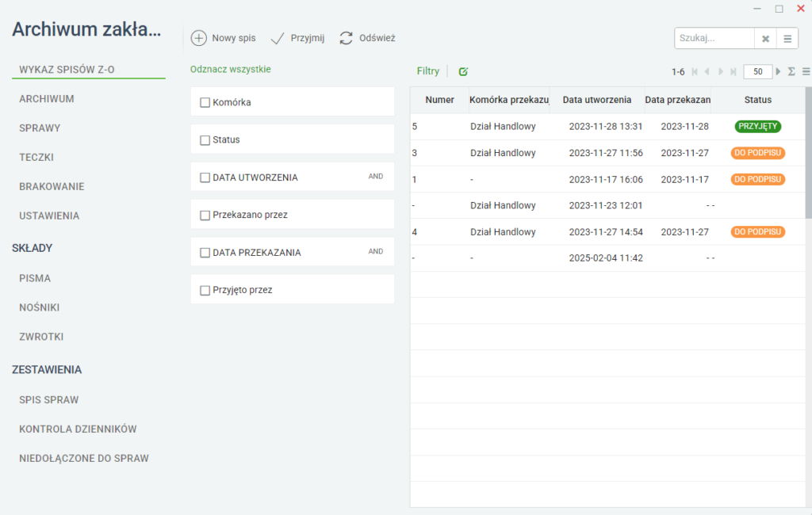The width and height of the screenshot is (812, 515).
Task: Sort by Data utworzenia column header
Action: pyautogui.click(x=596, y=100)
